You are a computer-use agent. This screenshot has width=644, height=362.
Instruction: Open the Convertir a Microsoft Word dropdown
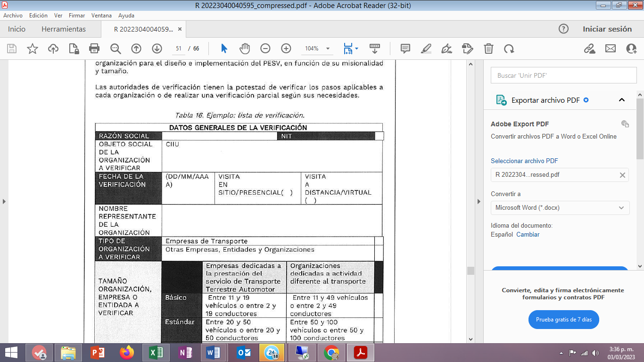(x=560, y=207)
